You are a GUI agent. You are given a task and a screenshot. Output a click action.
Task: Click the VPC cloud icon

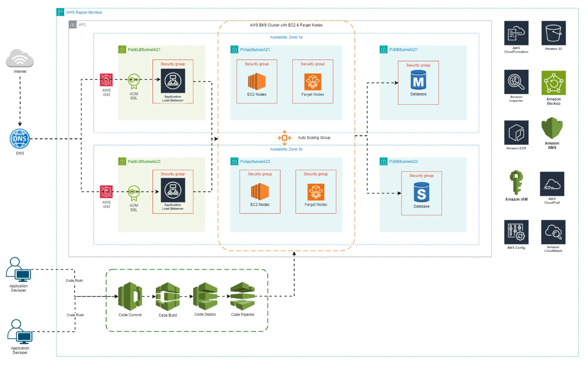click(73, 24)
